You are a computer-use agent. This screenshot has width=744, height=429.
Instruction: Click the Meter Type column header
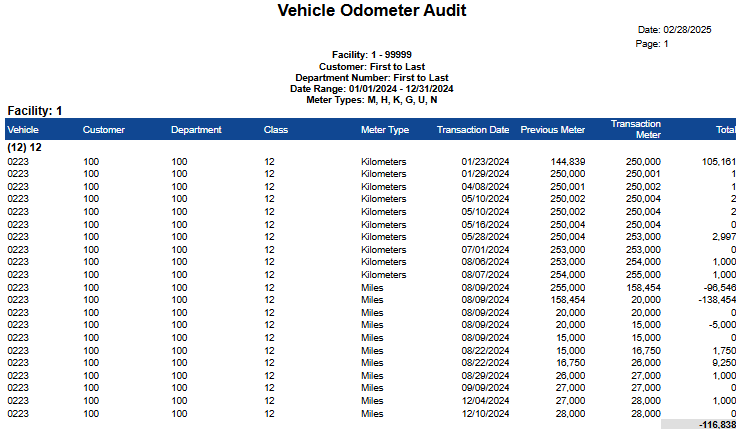(385, 130)
